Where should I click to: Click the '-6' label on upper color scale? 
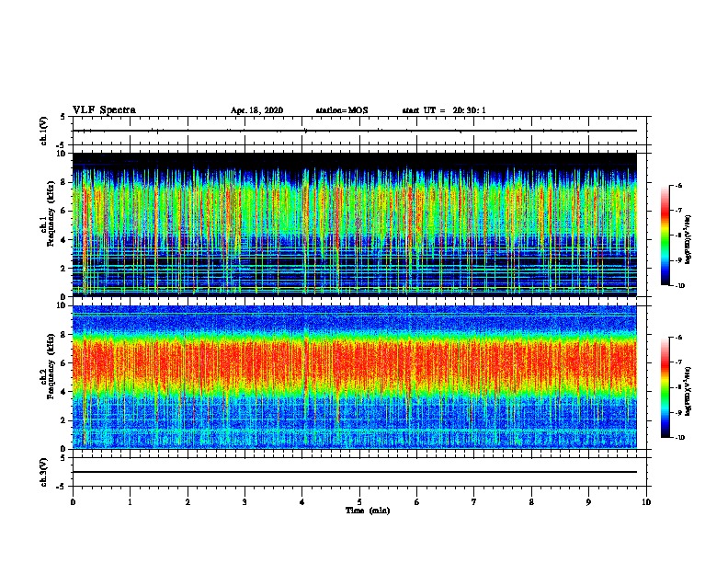tap(678, 185)
